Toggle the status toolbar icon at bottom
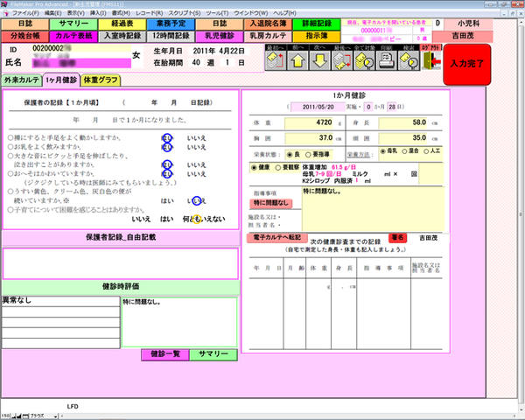Viewport: 525px width, 420px height. click(x=25, y=416)
